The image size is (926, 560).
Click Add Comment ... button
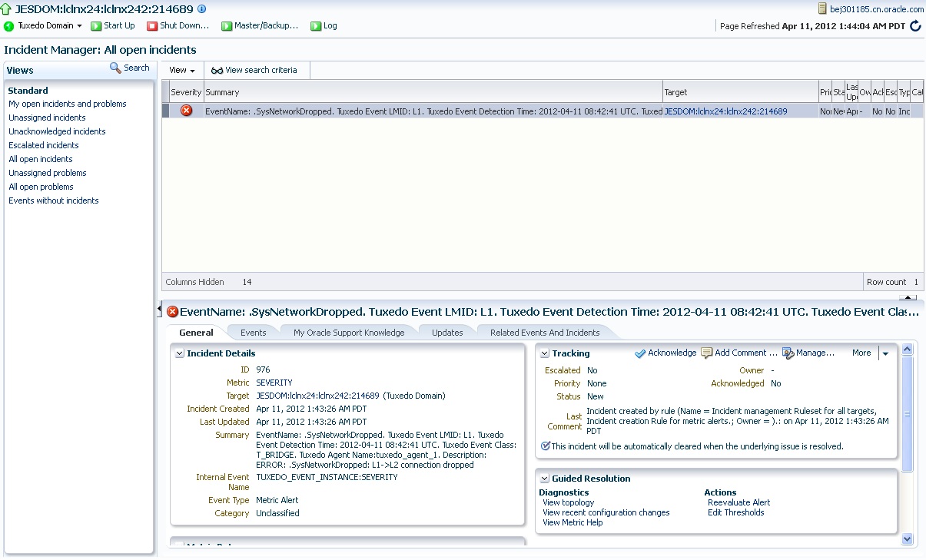point(739,353)
